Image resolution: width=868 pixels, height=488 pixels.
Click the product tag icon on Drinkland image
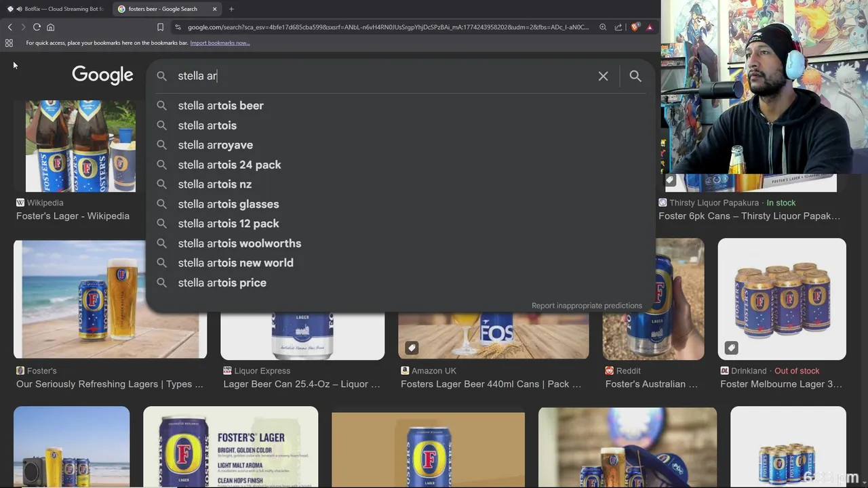(731, 348)
